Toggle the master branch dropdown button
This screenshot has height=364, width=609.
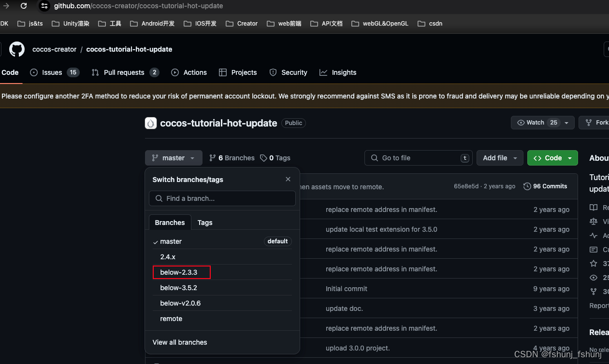point(174,158)
